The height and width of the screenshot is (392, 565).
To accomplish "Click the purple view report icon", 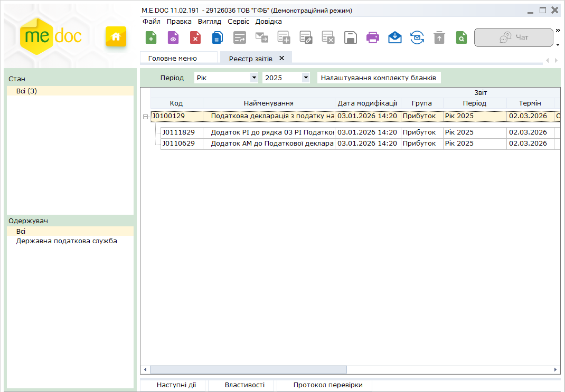I will pyautogui.click(x=173, y=37).
